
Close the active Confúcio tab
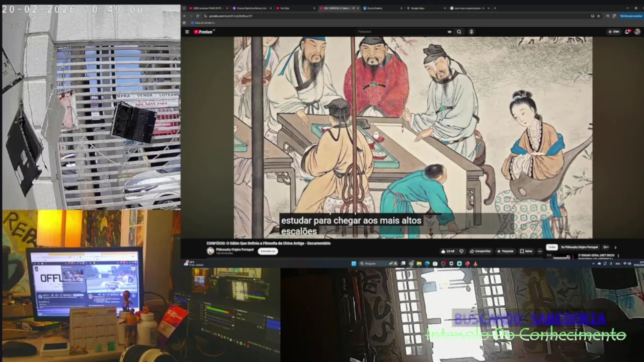click(x=358, y=8)
